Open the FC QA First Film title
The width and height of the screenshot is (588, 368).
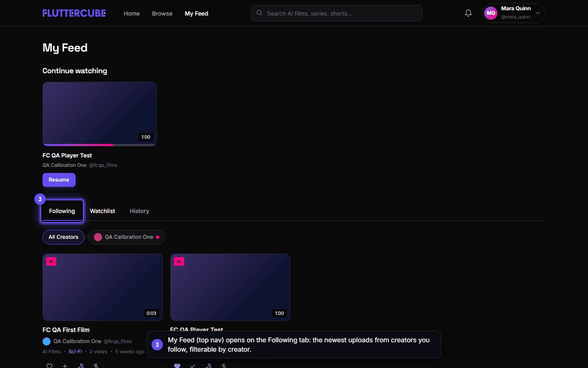(66, 330)
